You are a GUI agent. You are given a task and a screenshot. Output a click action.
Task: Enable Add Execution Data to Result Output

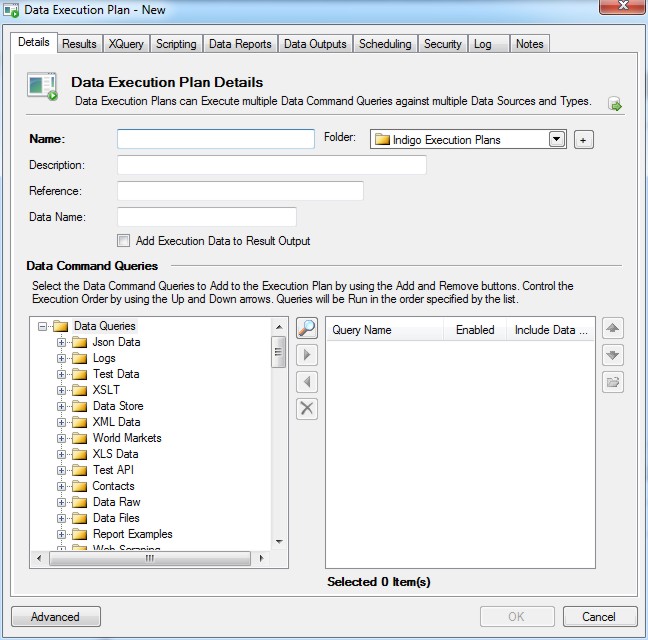pyautogui.click(x=123, y=241)
